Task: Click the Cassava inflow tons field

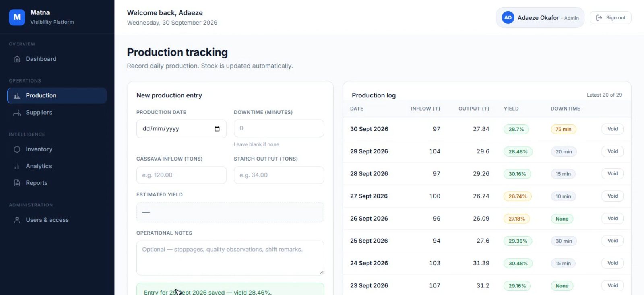Action: (x=182, y=175)
